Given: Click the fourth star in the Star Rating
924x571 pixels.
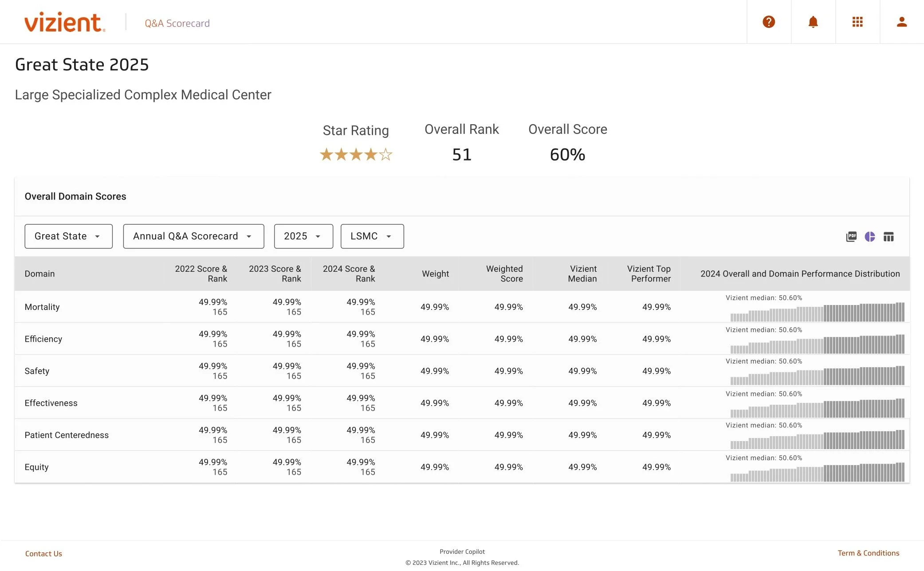Looking at the screenshot, I should click(372, 154).
